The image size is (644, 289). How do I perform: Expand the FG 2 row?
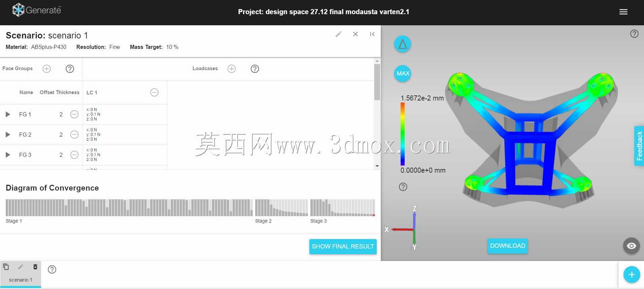click(x=8, y=135)
